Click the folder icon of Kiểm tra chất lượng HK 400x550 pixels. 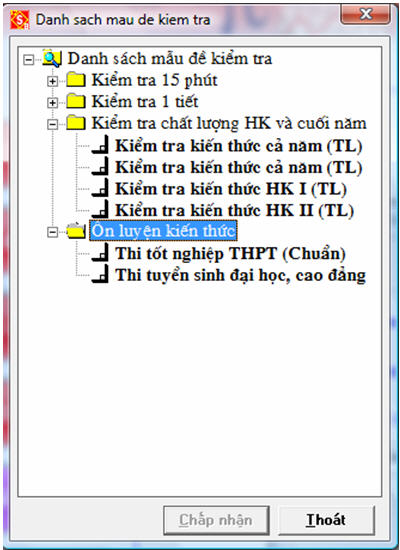click(x=76, y=123)
